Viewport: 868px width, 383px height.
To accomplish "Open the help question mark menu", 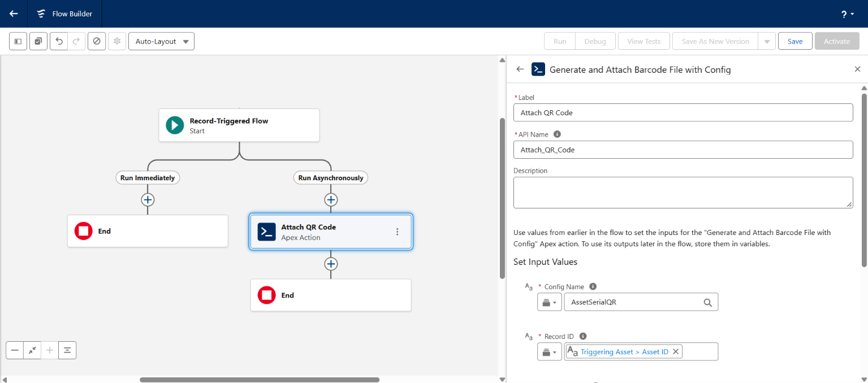I will pyautogui.click(x=847, y=14).
